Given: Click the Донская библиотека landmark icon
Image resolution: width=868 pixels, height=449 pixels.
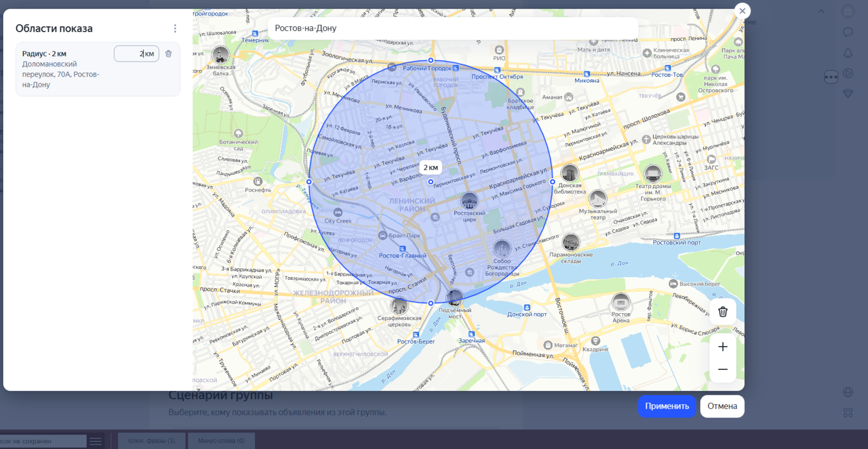Looking at the screenshot, I should coord(569,173).
